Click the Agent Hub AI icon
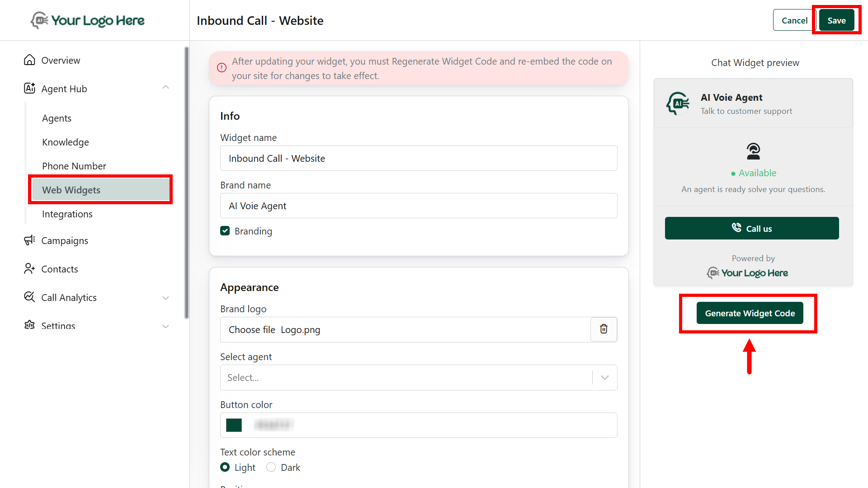This screenshot has width=868, height=488. (x=29, y=89)
